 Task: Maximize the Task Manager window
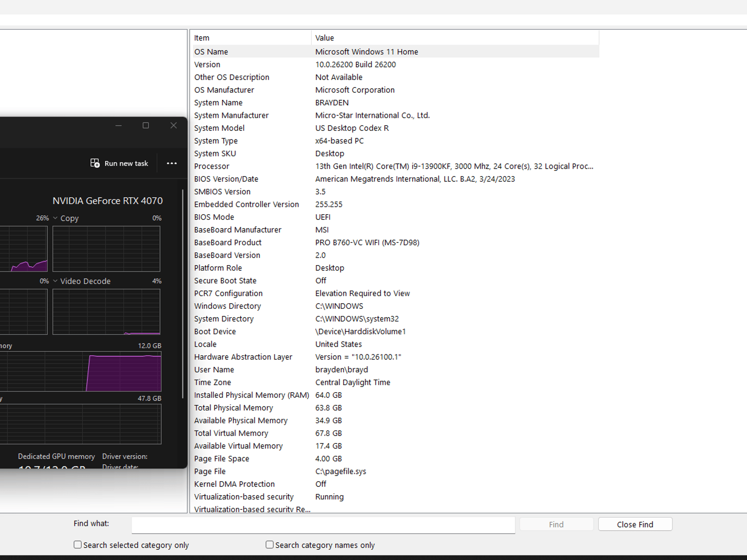(146, 125)
